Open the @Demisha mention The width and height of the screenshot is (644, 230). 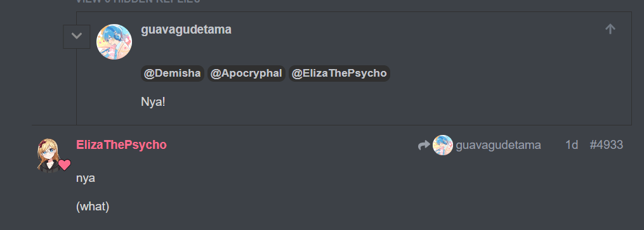(x=173, y=73)
